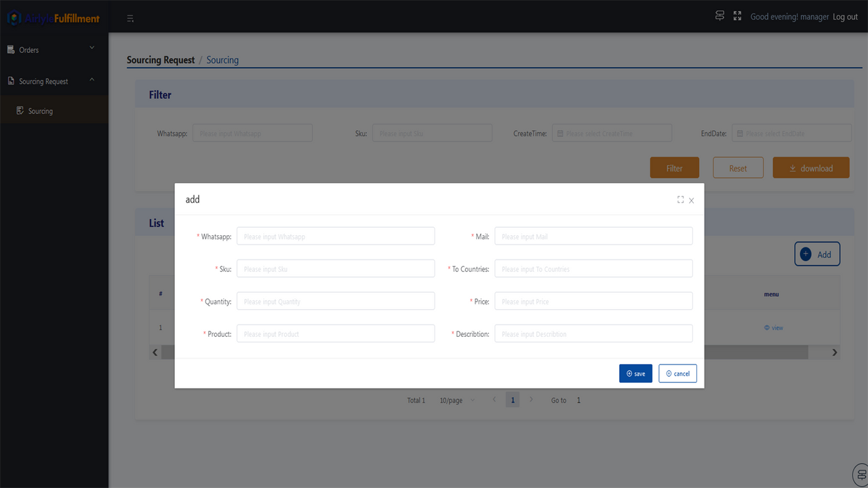Select the Sourcing Request sidebar icon
868x488 pixels.
9,81
